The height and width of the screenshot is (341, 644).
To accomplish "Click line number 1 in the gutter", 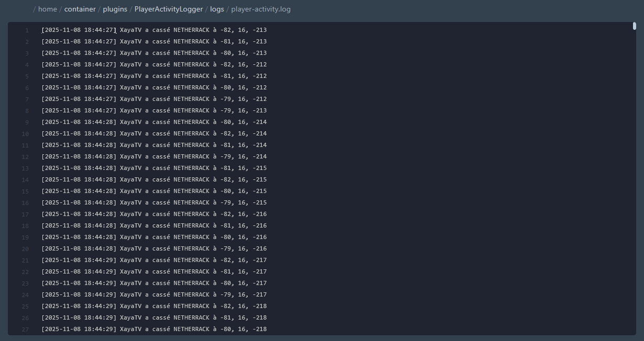I will pos(27,30).
